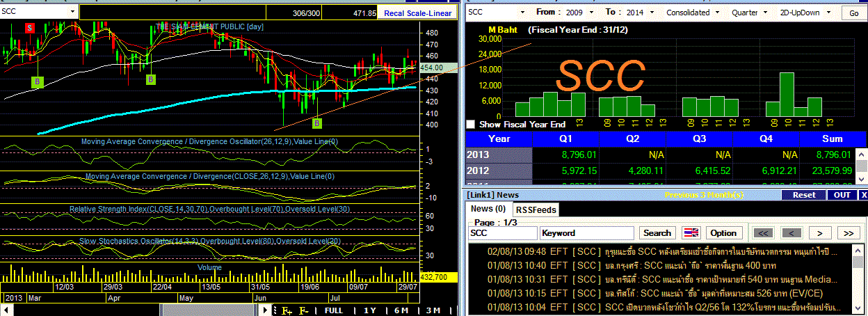Switch to the RSSFeeds tab

[536, 209]
